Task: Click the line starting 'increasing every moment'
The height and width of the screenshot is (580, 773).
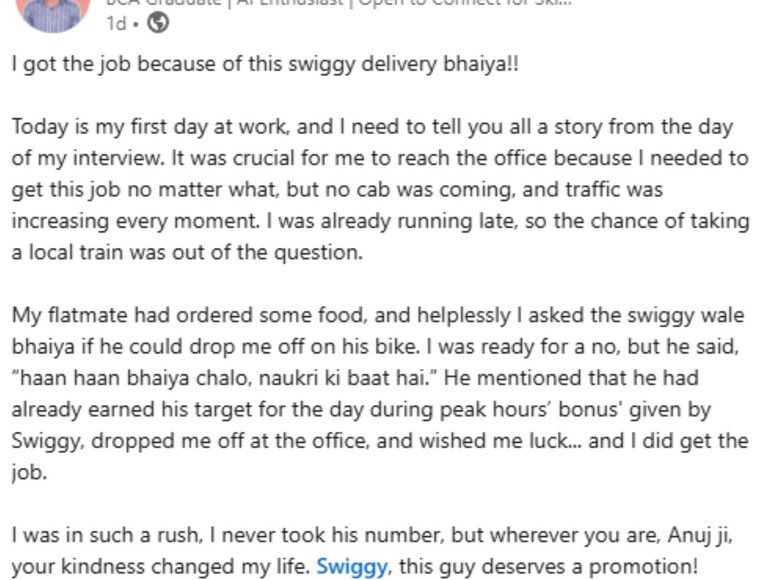Action: 380,221
